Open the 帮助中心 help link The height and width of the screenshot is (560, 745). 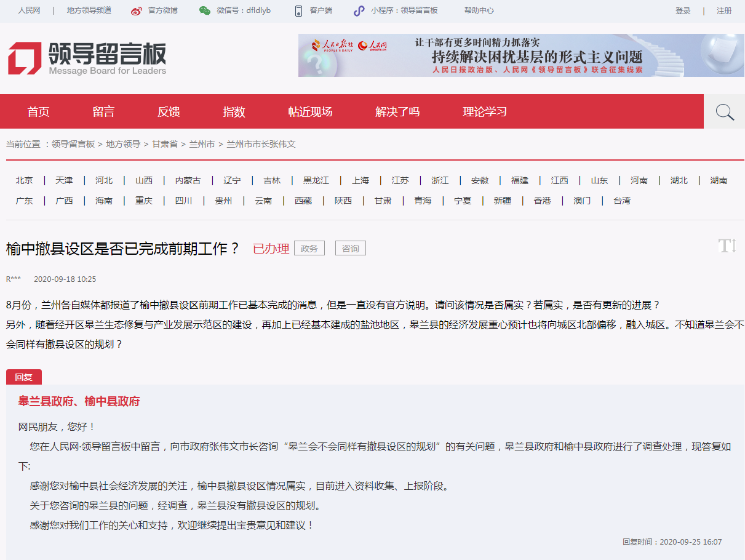coord(479,11)
